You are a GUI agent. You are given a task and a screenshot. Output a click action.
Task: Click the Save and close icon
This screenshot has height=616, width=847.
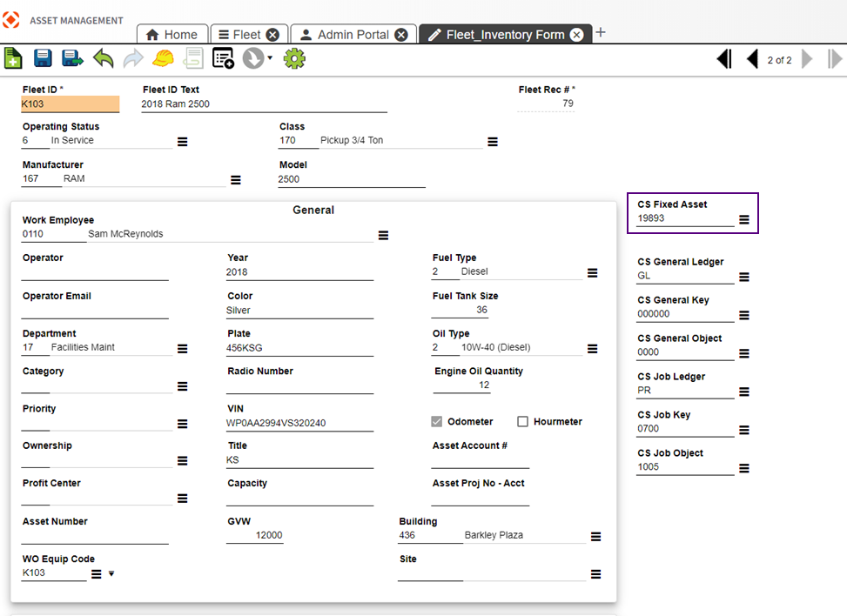coord(72,58)
